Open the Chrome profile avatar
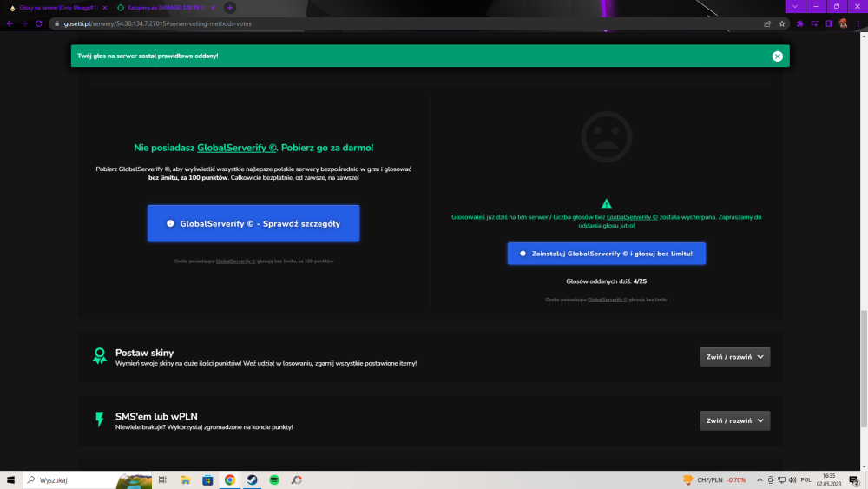This screenshot has width=868, height=489. [843, 23]
